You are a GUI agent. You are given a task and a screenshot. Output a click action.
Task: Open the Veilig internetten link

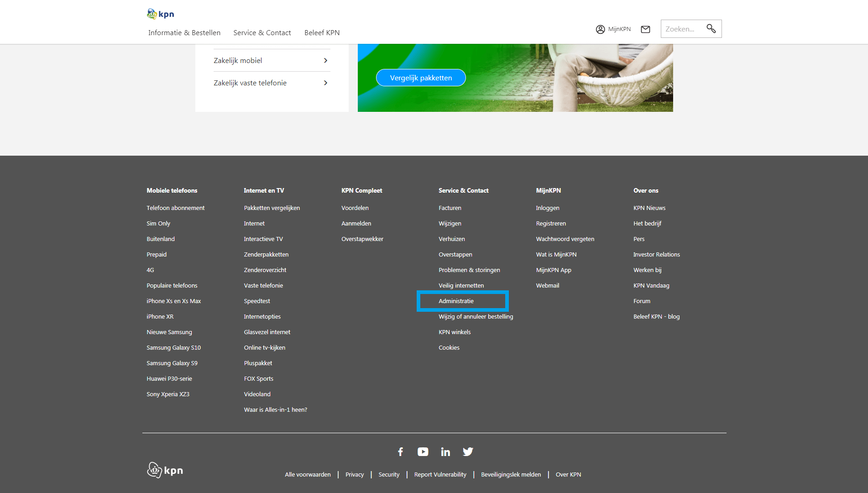click(x=461, y=285)
